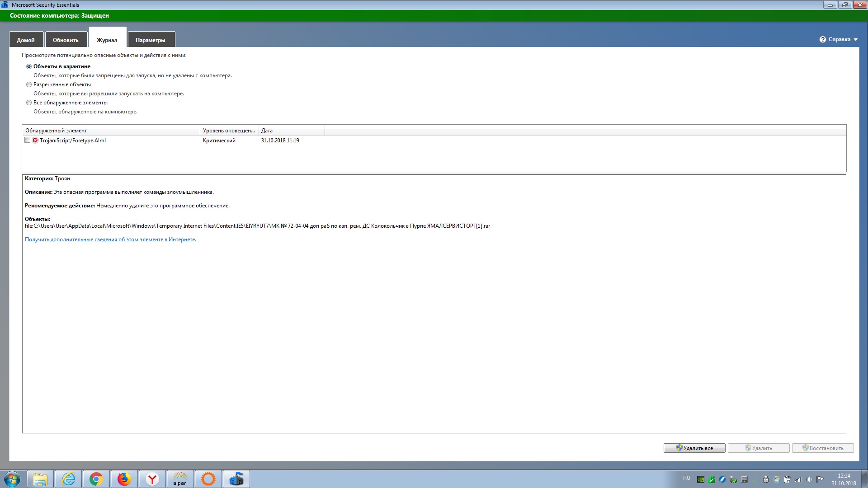Viewport: 868px width, 488px height.
Task: Switch to the Обновить tab
Action: [x=66, y=40]
